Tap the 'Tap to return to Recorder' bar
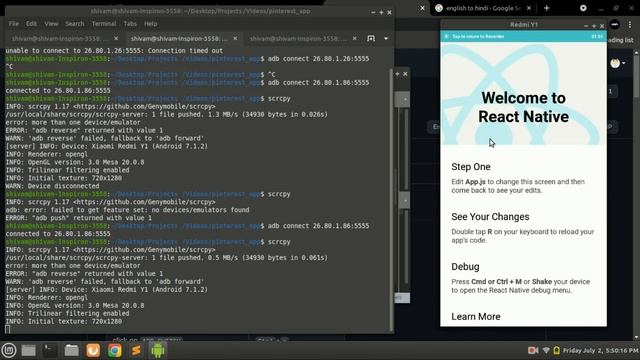Screen dimensions: 640x360 click(x=523, y=36)
